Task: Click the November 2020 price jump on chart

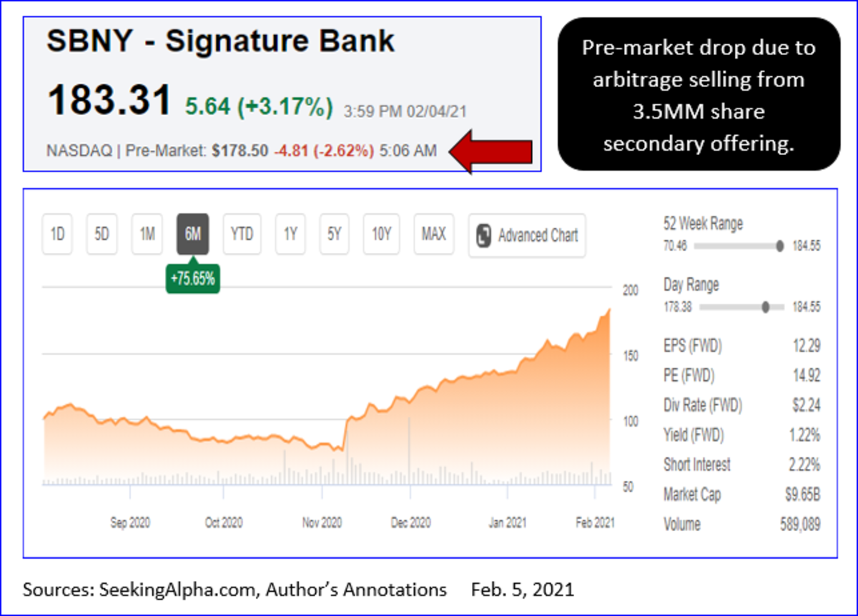Action: 344,432
